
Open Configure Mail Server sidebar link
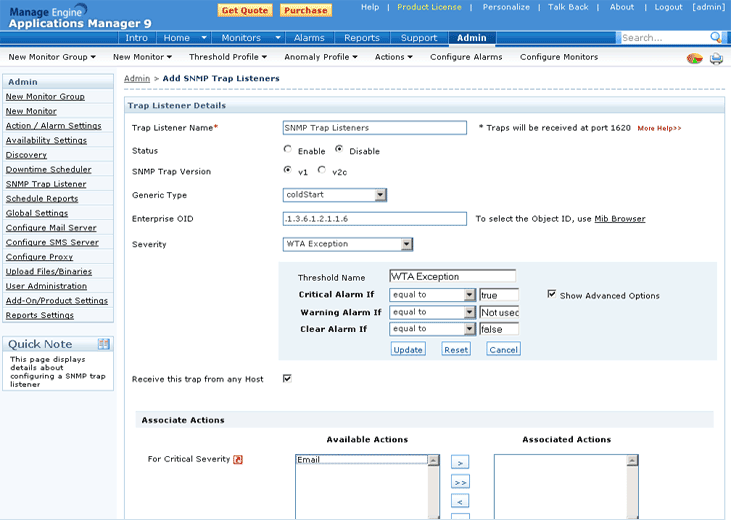click(x=51, y=228)
